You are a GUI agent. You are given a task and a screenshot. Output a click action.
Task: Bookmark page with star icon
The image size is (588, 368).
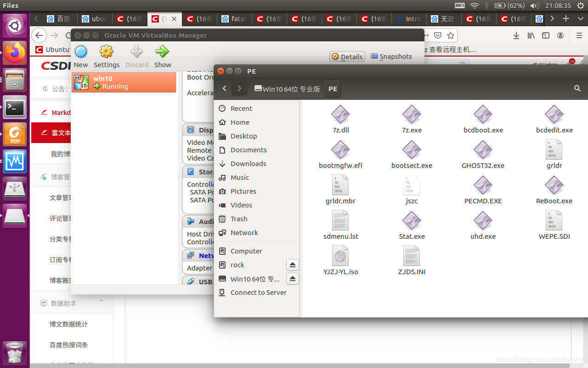click(x=451, y=35)
